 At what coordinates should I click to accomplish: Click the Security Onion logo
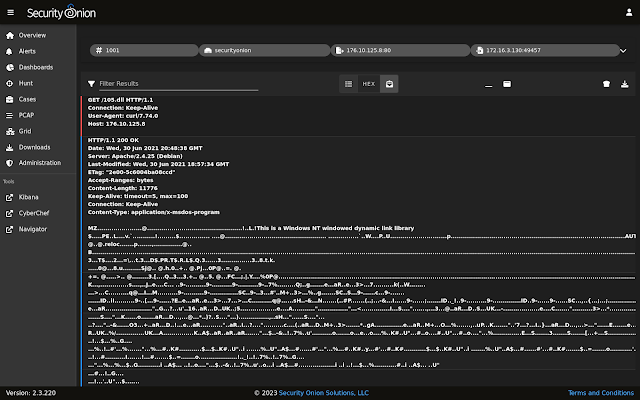[61, 12]
